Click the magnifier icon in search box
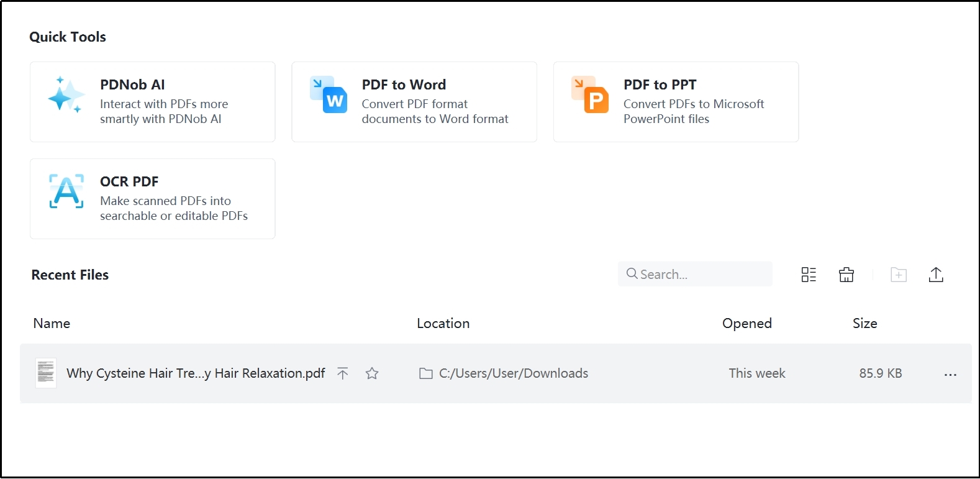The image size is (980, 479). (632, 273)
